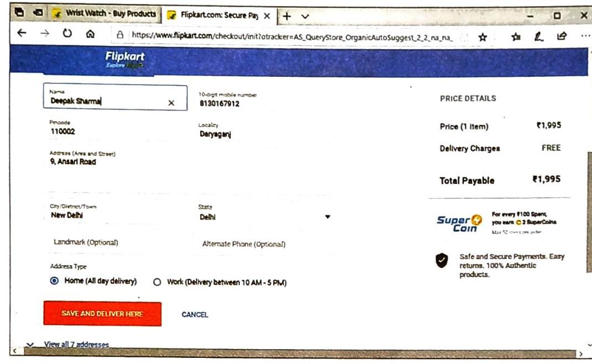592x364 pixels.
Task: Click the secure payments shield icon
Action: [442, 260]
